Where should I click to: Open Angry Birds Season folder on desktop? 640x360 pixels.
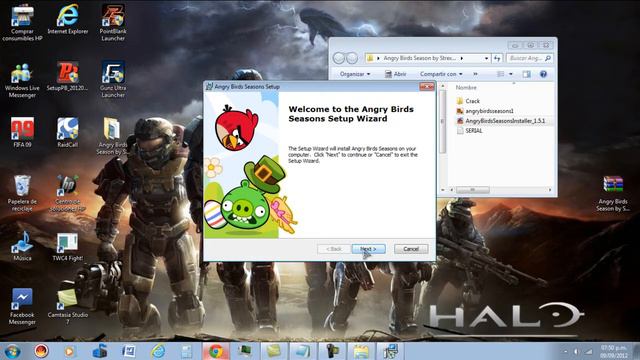112,136
